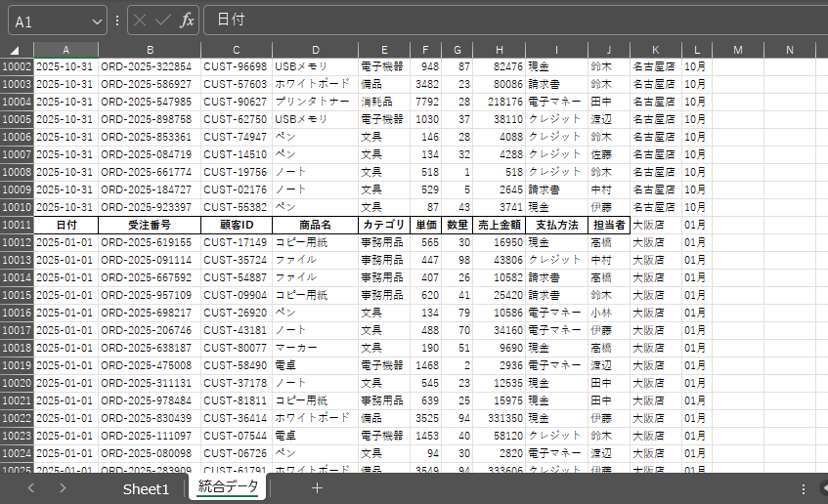This screenshot has height=504, width=828.
Task: Click the 商品名 header cell in row 10011
Action: click(x=315, y=225)
